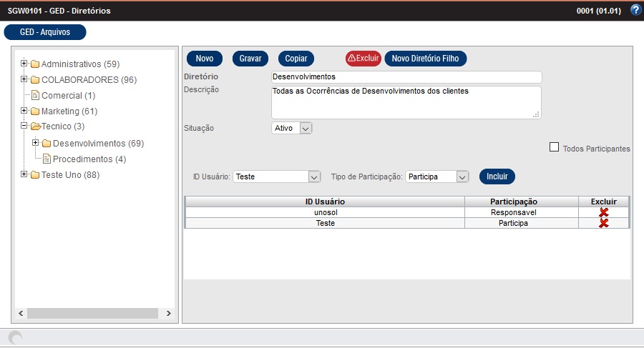Click the red Excluir warning button

[x=363, y=59]
